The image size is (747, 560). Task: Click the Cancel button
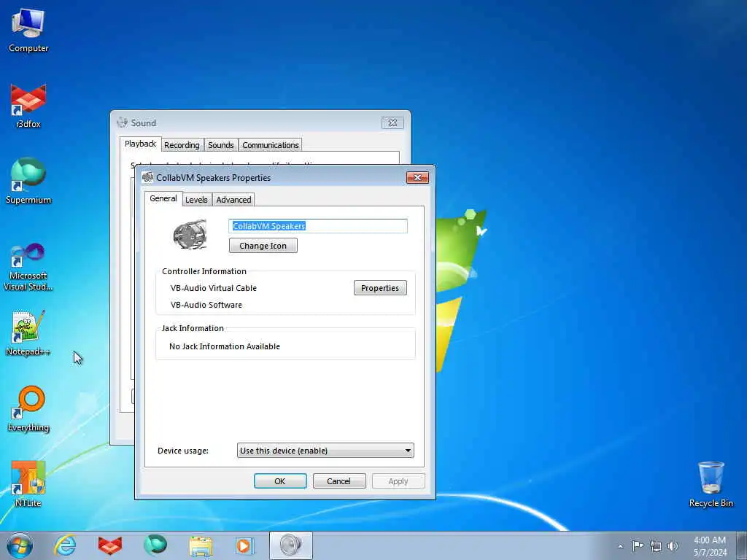[339, 481]
